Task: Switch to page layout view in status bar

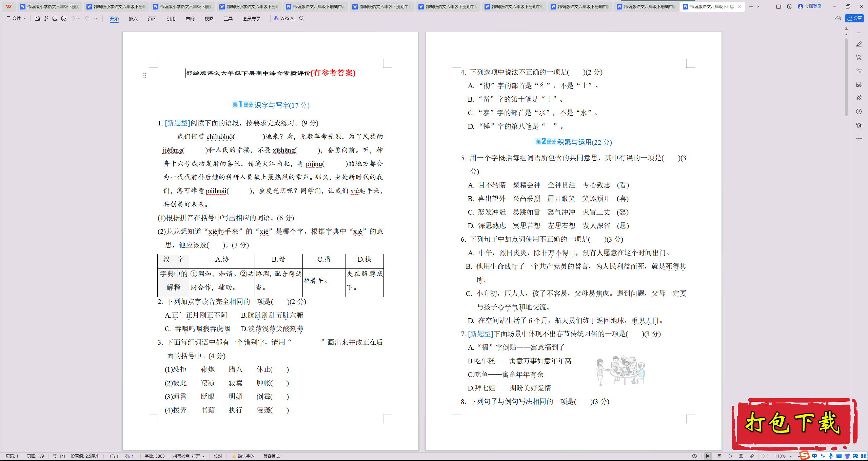Action: [x=708, y=456]
